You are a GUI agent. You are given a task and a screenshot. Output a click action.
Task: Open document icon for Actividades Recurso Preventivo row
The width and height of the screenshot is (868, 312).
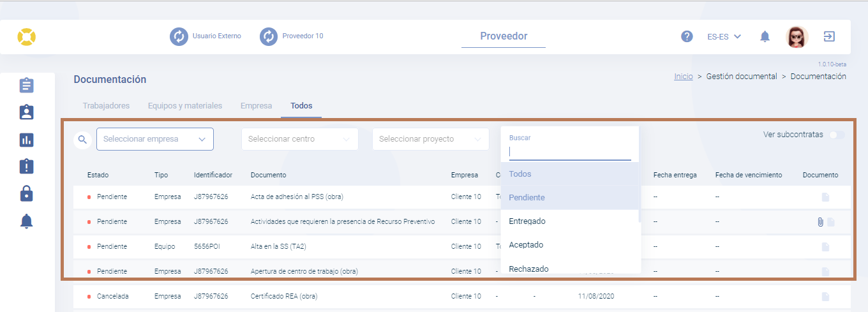pos(830,222)
